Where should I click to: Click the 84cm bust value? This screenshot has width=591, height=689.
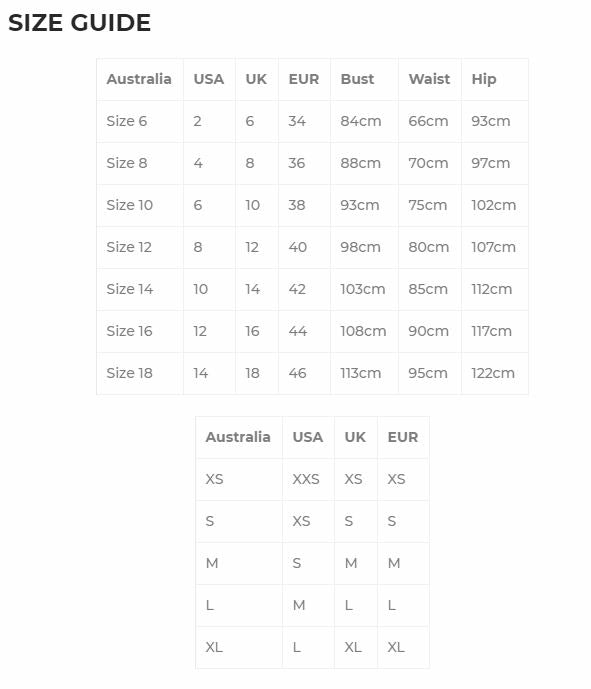[361, 121]
